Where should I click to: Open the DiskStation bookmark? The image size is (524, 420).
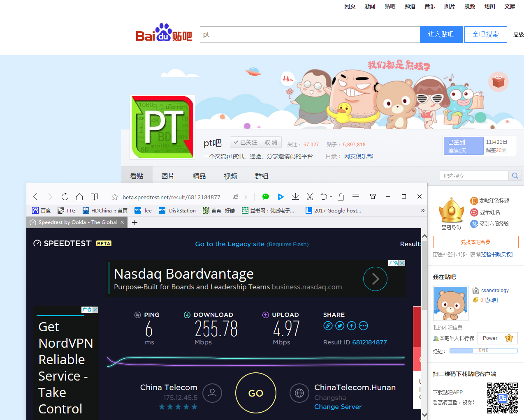pos(177,210)
